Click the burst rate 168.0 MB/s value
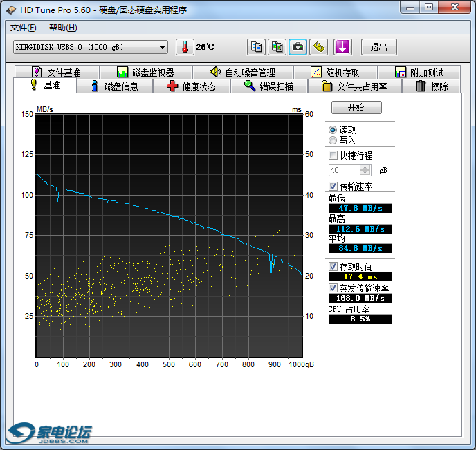The width and height of the screenshot is (476, 450). click(360, 298)
